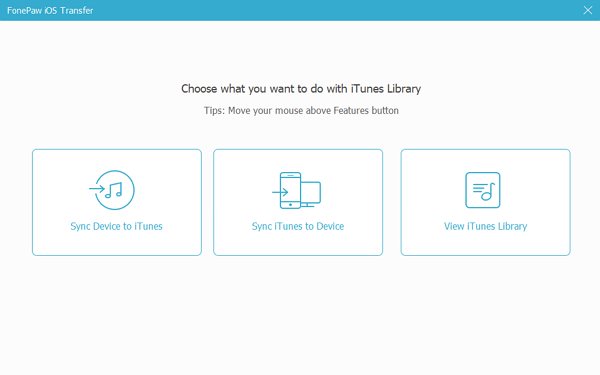Click the monitor shape behind the phone icon
This screenshot has height=375, width=600.
[311, 194]
